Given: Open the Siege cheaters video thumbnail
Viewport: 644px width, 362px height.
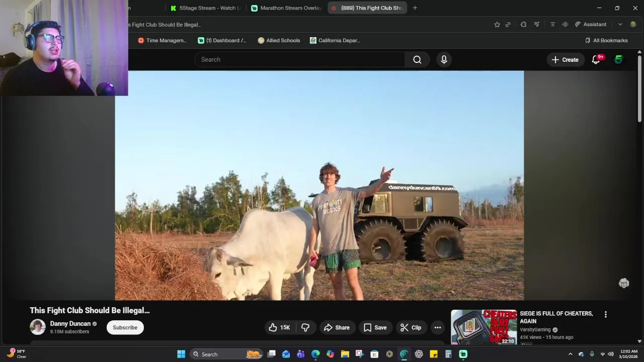Looking at the screenshot, I should [x=484, y=327].
